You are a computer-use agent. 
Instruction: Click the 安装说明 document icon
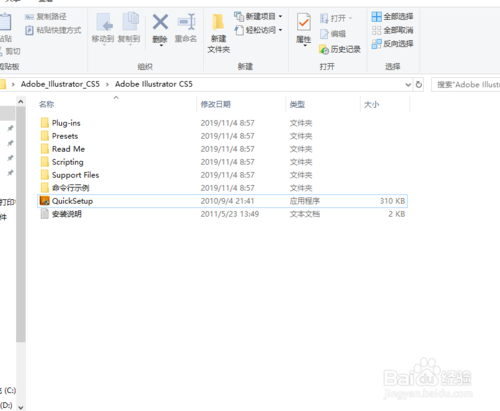coord(45,214)
